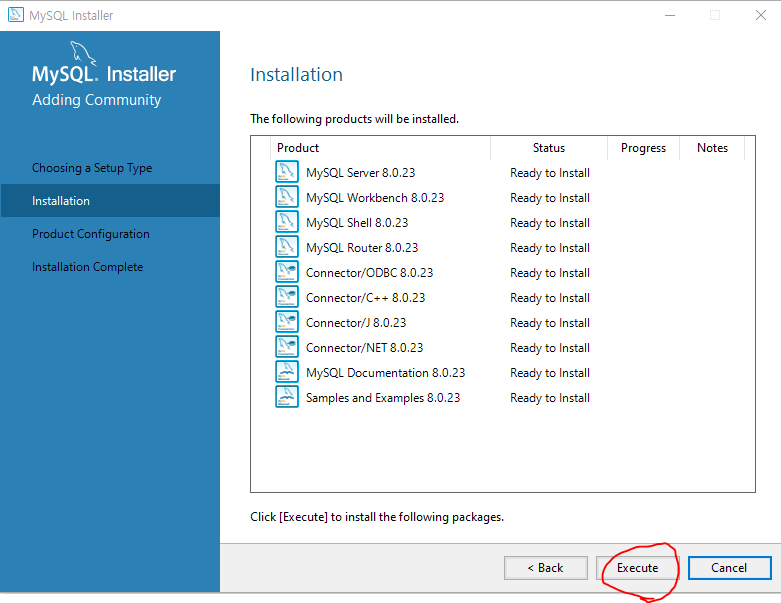Click the Notes column header

pyautogui.click(x=712, y=148)
